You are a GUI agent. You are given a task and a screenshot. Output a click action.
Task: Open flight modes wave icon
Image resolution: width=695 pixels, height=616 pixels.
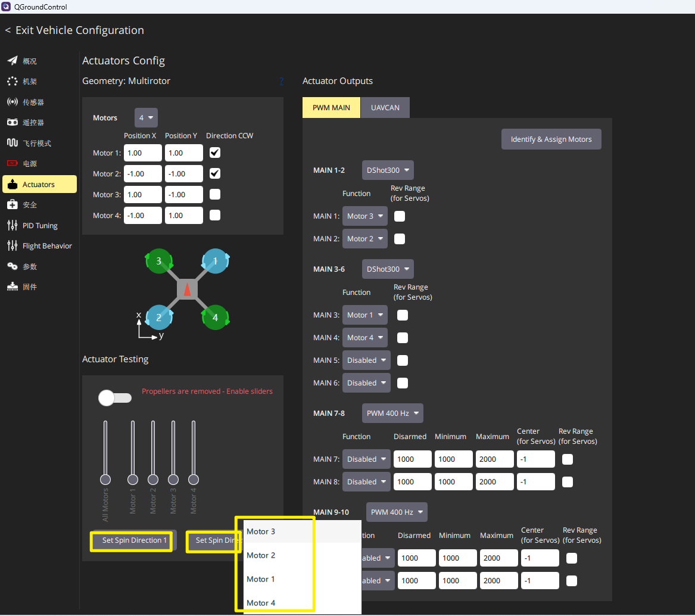13,143
